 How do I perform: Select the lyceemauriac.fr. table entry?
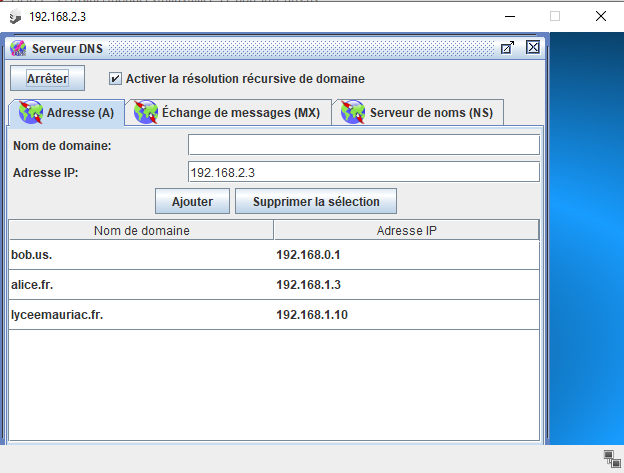(x=140, y=315)
